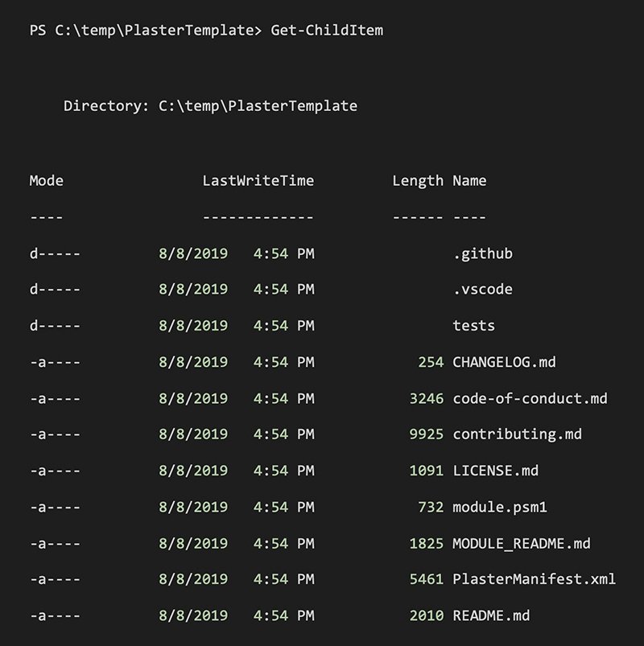Click the Directory path line

[210, 106]
